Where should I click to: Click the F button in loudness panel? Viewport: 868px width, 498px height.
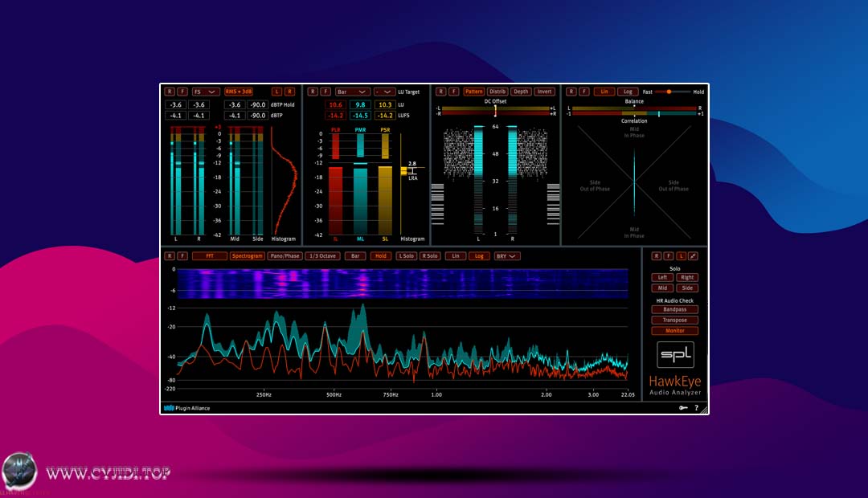(x=325, y=92)
